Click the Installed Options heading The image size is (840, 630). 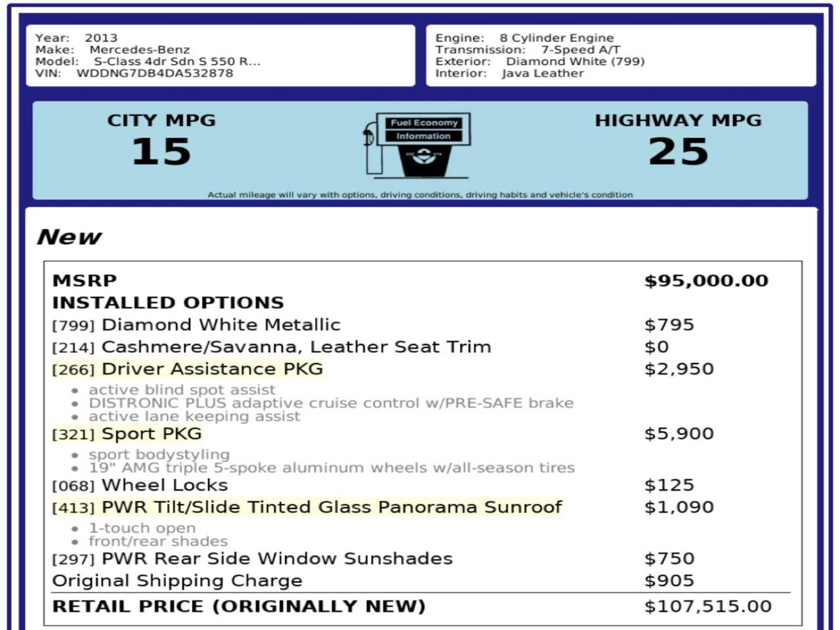pyautogui.click(x=168, y=303)
